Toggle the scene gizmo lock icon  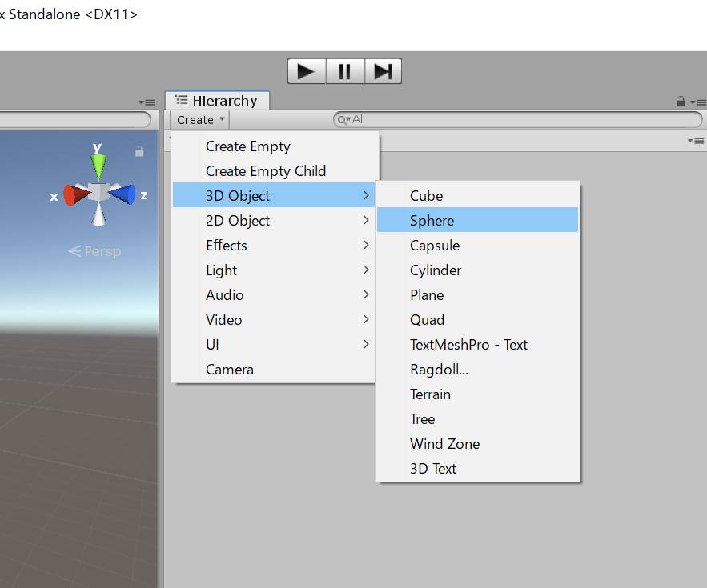click(139, 151)
